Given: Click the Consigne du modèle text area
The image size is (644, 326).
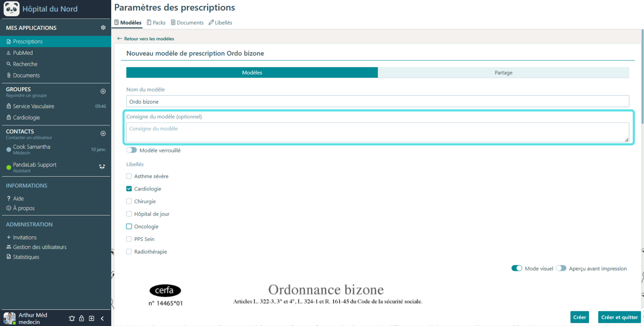Looking at the screenshot, I should [x=377, y=132].
